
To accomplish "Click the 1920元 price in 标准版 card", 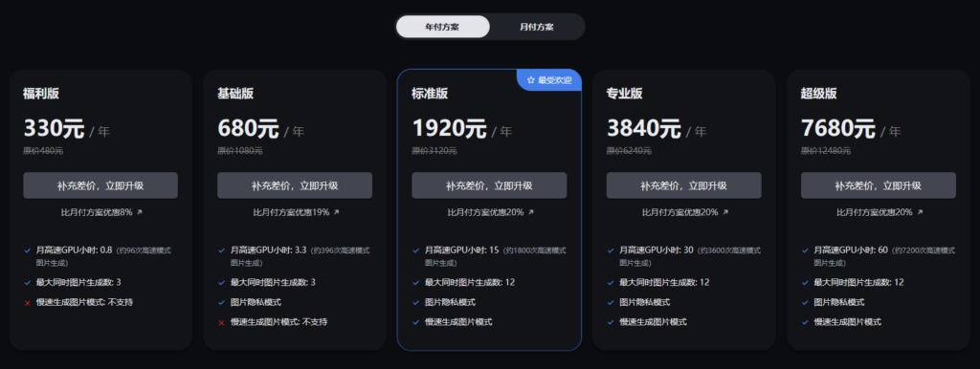I will pyautogui.click(x=449, y=128).
